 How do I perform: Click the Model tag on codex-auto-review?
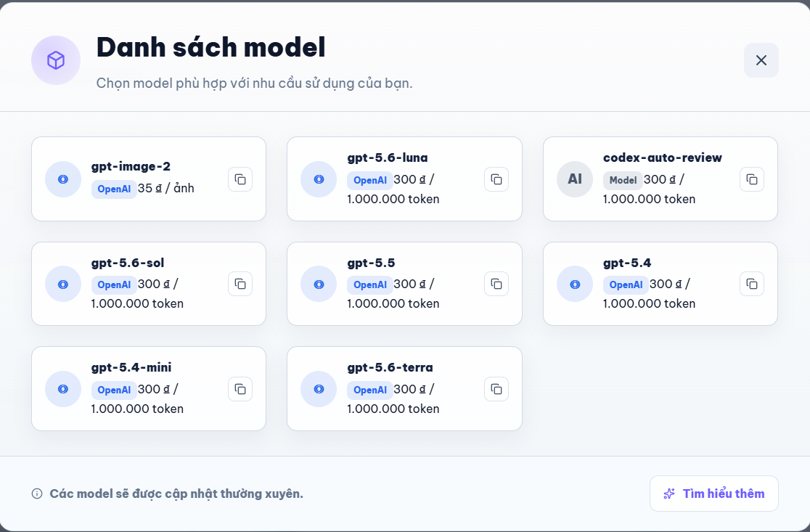pyautogui.click(x=623, y=180)
